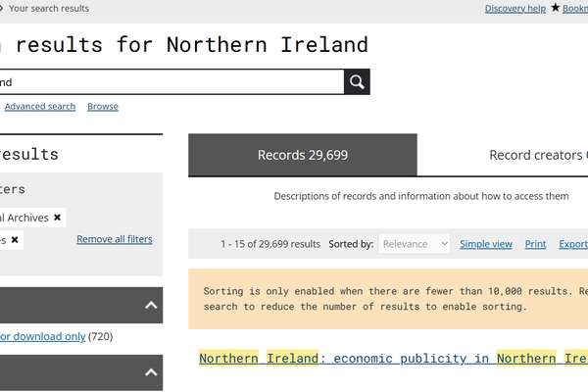588x392 pixels.
Task: Switch to the Record creators tab
Action: (538, 155)
